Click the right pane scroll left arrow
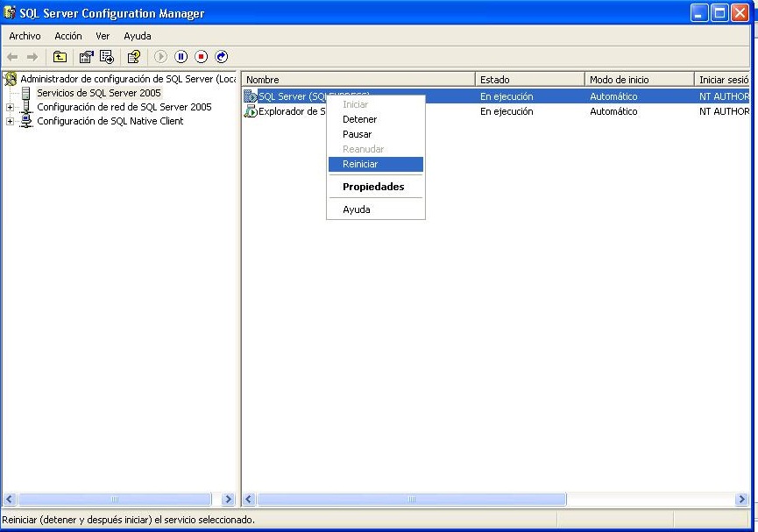Screen dimensions: 758x532 click(x=249, y=499)
